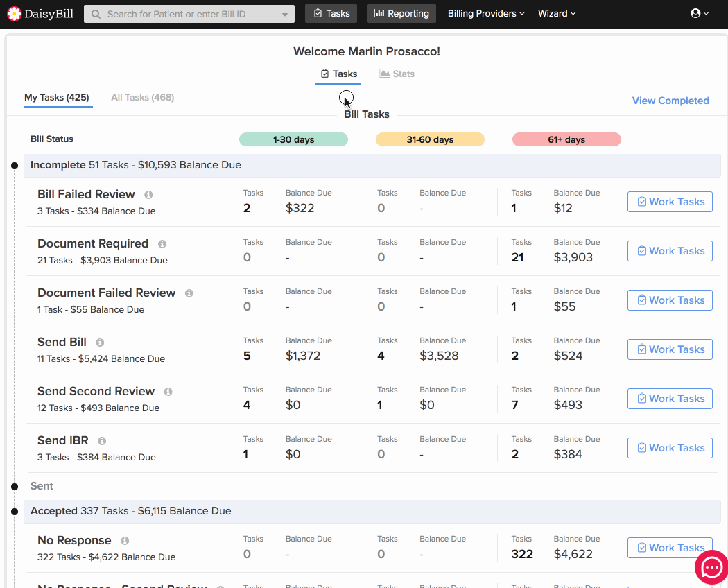728x588 pixels.
Task: Click Work Tasks for Send Bill
Action: (670, 349)
